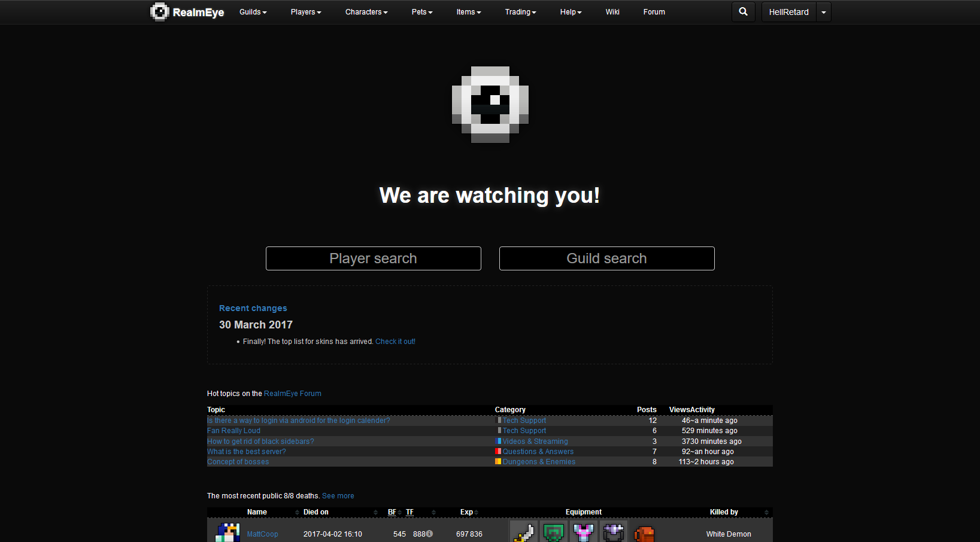Expand the Pets menu
The width and height of the screenshot is (980, 542).
pos(422,12)
